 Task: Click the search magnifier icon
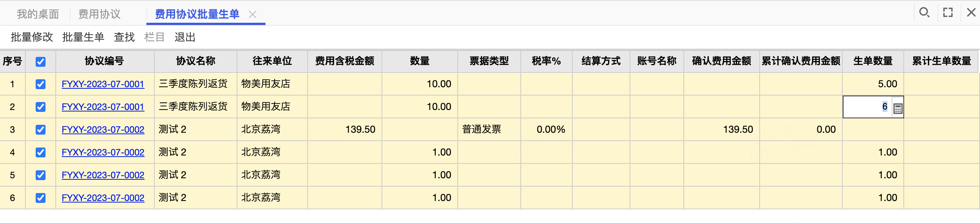924,13
